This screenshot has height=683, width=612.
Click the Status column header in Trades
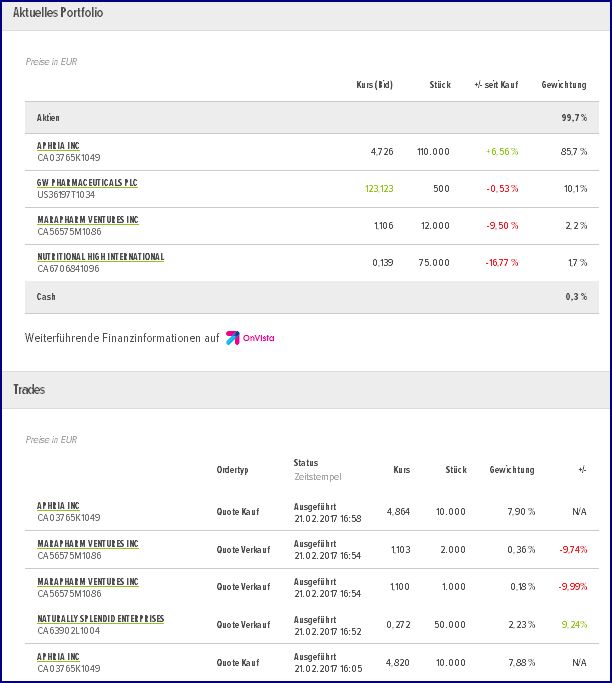click(x=305, y=463)
